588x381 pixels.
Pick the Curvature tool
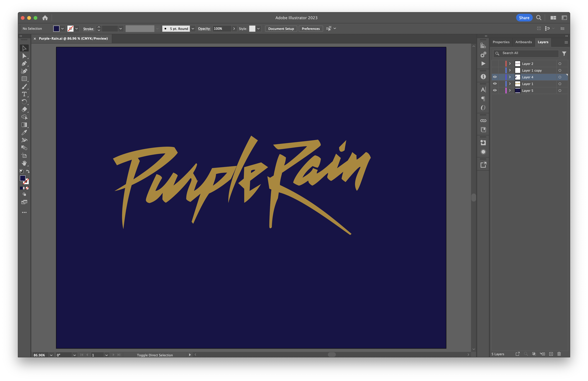[24, 71]
